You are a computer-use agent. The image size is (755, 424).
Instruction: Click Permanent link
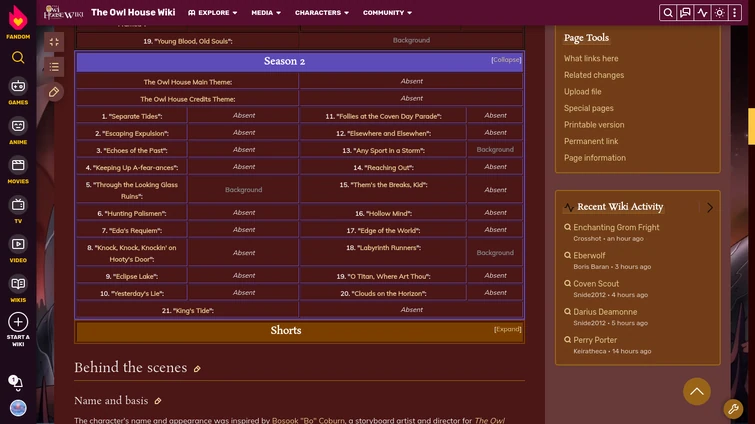pyautogui.click(x=591, y=141)
